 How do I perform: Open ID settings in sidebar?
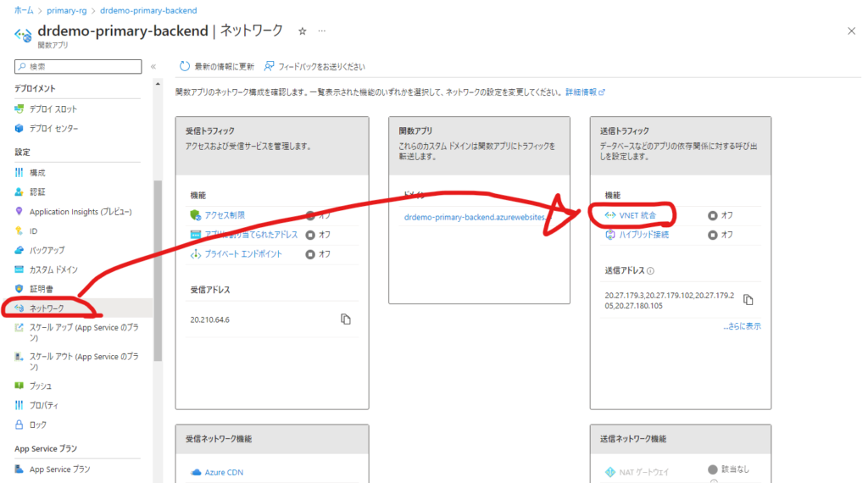33,230
